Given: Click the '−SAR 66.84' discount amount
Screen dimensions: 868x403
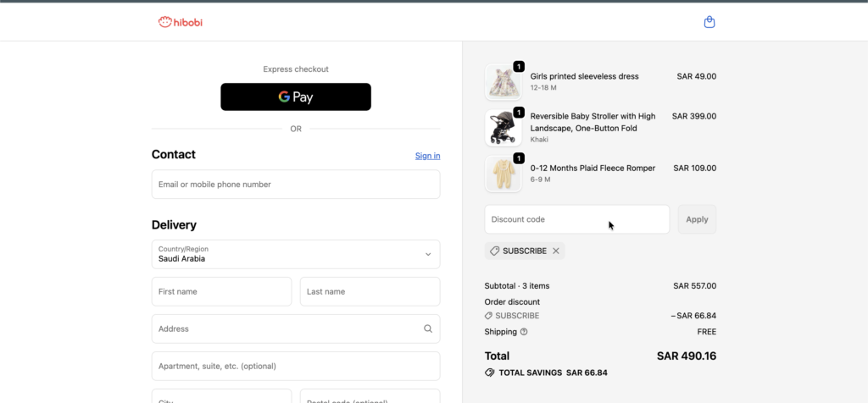Looking at the screenshot, I should (x=693, y=316).
